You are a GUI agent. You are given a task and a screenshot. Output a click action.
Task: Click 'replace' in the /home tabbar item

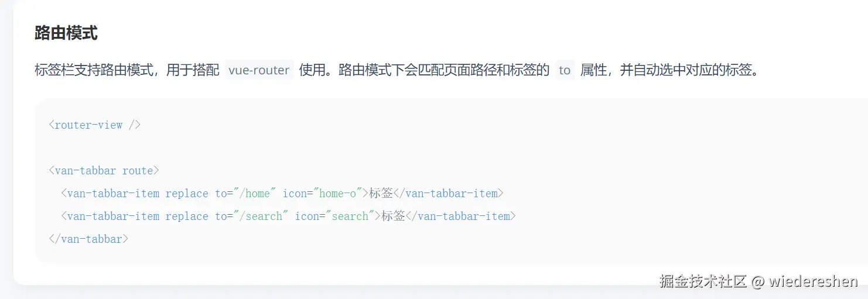pyautogui.click(x=186, y=194)
